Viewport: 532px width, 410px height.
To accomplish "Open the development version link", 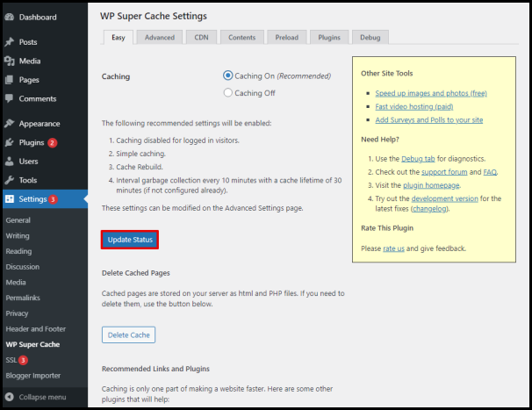I will point(445,198).
